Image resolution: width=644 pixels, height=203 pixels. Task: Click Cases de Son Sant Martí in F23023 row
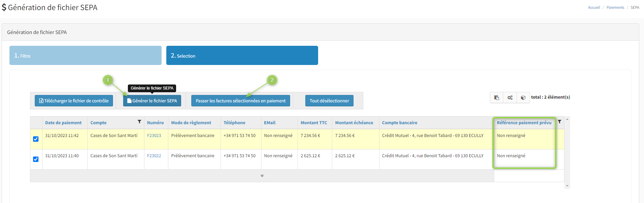114,135
